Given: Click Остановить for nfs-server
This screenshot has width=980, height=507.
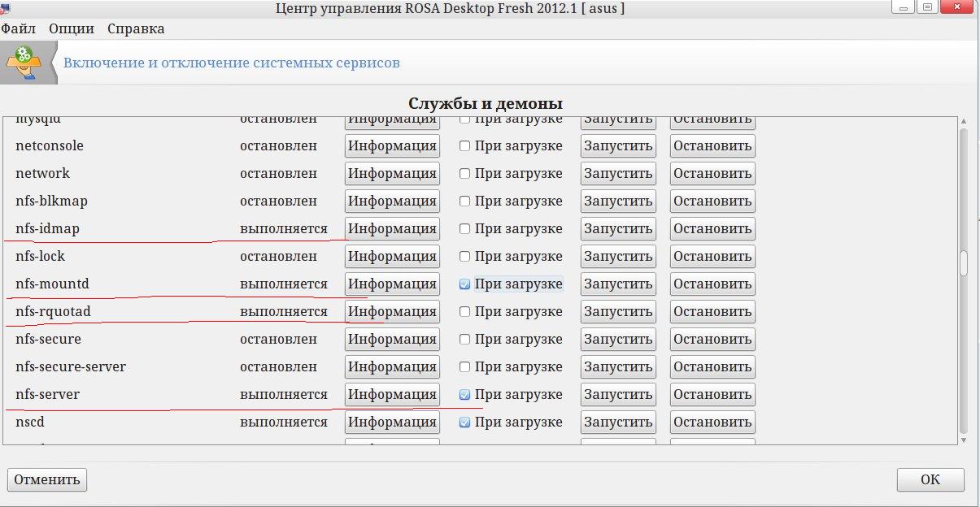Looking at the screenshot, I should click(x=712, y=395).
